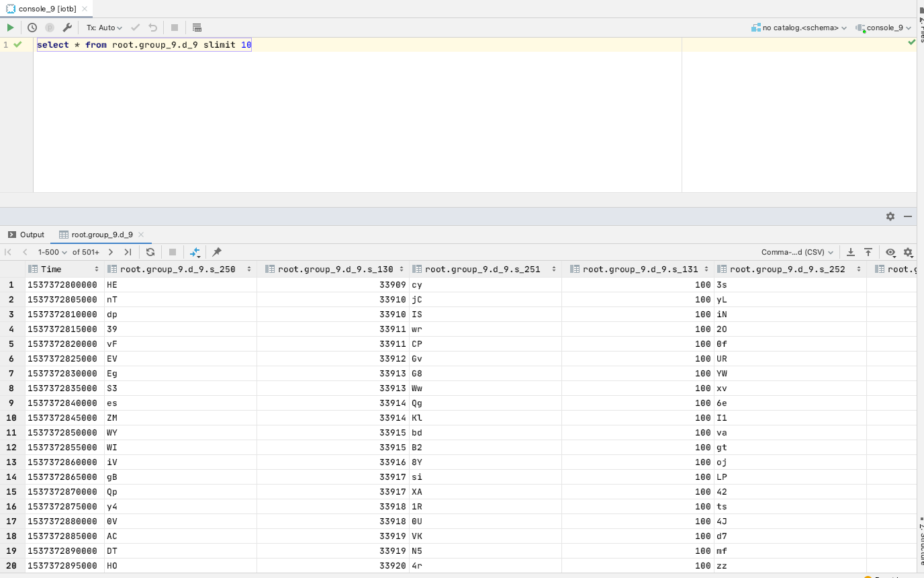The image size is (924, 578).
Task: Click cell 'zz' in s_252 column
Action: (790, 566)
